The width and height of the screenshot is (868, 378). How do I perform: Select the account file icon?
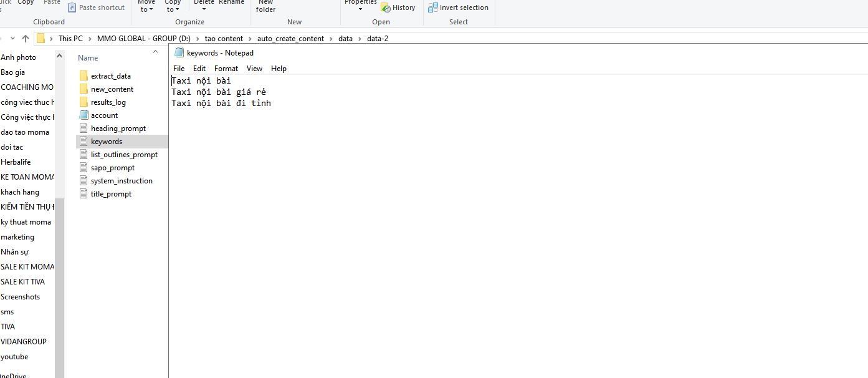pos(84,115)
